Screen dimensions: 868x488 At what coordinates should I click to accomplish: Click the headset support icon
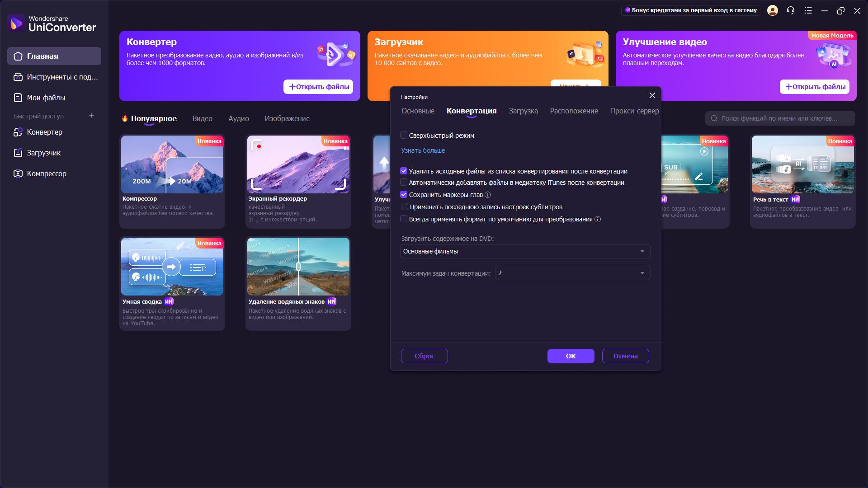click(791, 10)
